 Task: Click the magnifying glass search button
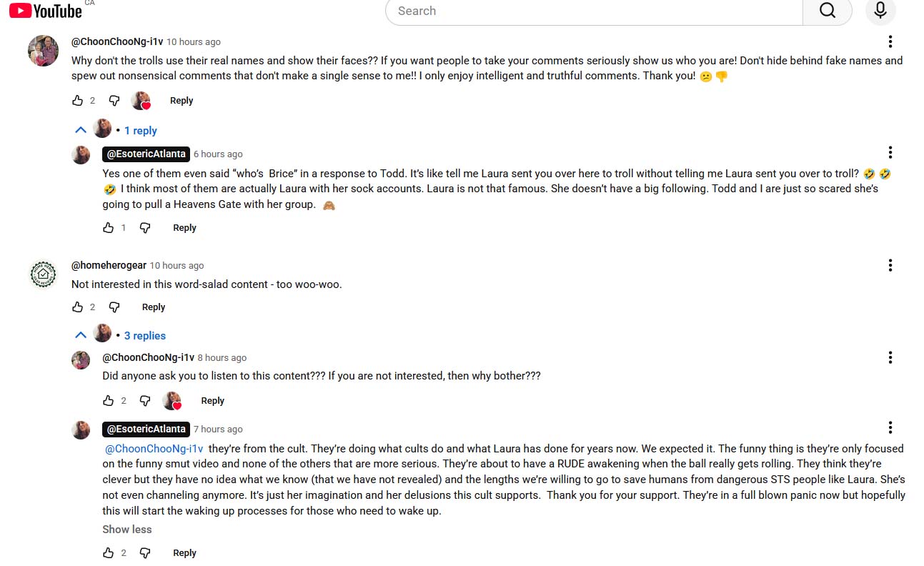point(827,11)
